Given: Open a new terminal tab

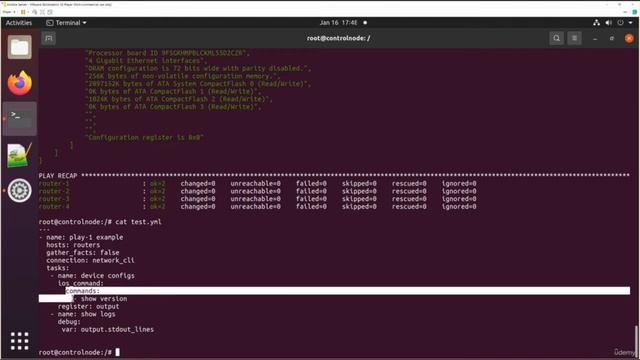Looking at the screenshot, I should pyautogui.click(x=49, y=38).
